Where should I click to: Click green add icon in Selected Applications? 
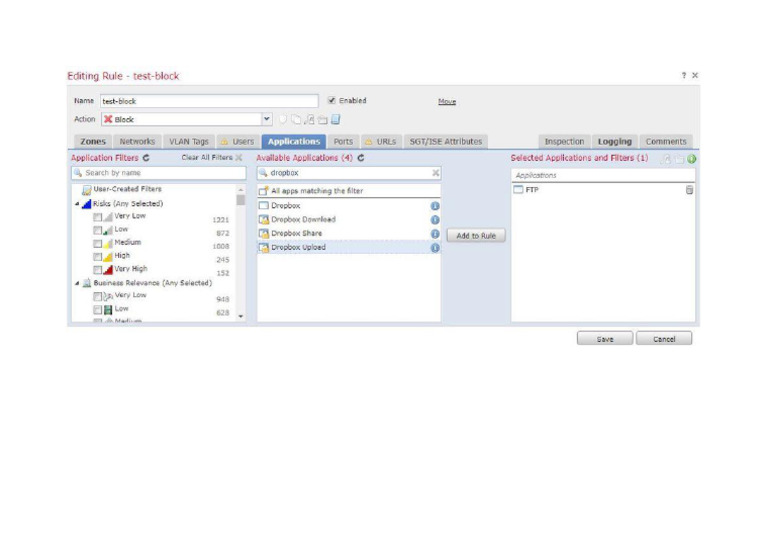pos(692,159)
